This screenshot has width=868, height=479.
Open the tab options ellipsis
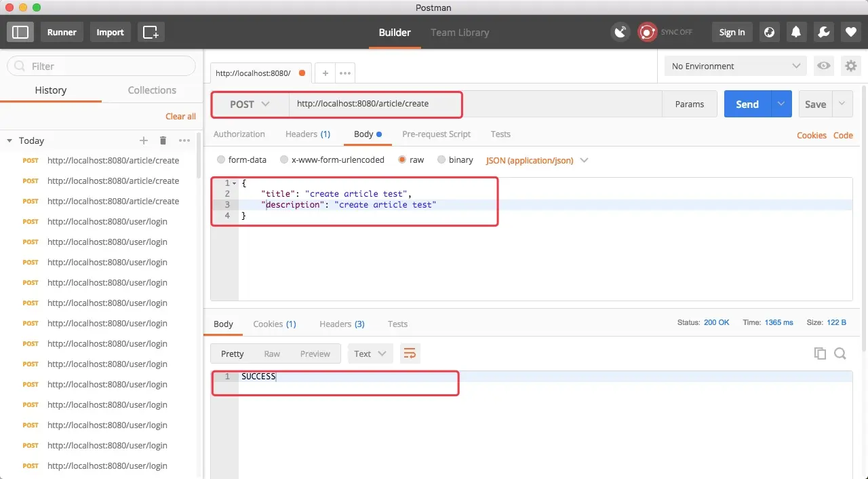point(345,73)
